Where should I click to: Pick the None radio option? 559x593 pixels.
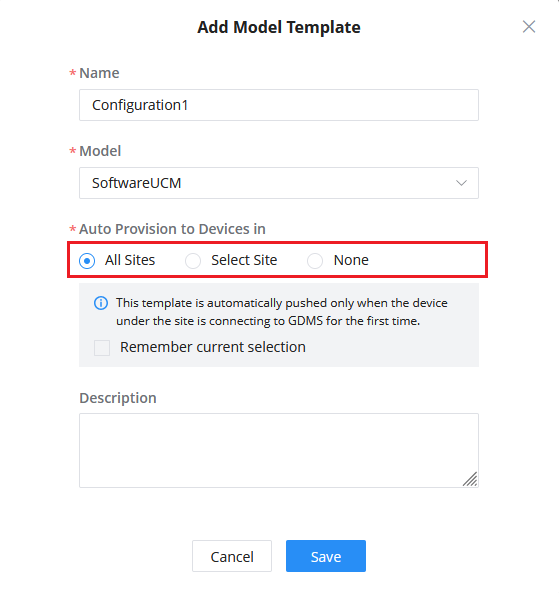(315, 261)
